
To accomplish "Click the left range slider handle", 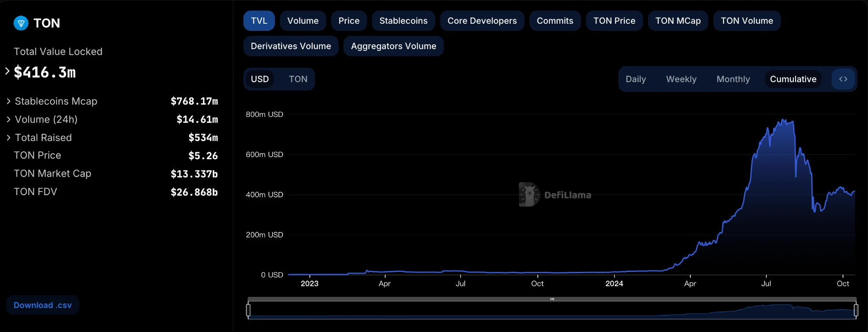I will pyautogui.click(x=248, y=310).
